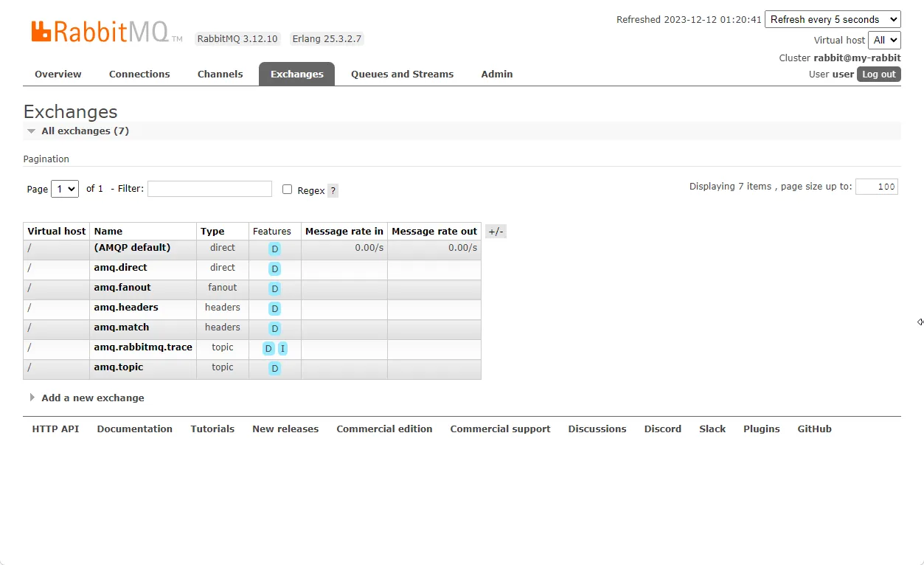Screen dimensions: 924x565
Task: Open the Virtual host dropdown
Action: (x=884, y=40)
